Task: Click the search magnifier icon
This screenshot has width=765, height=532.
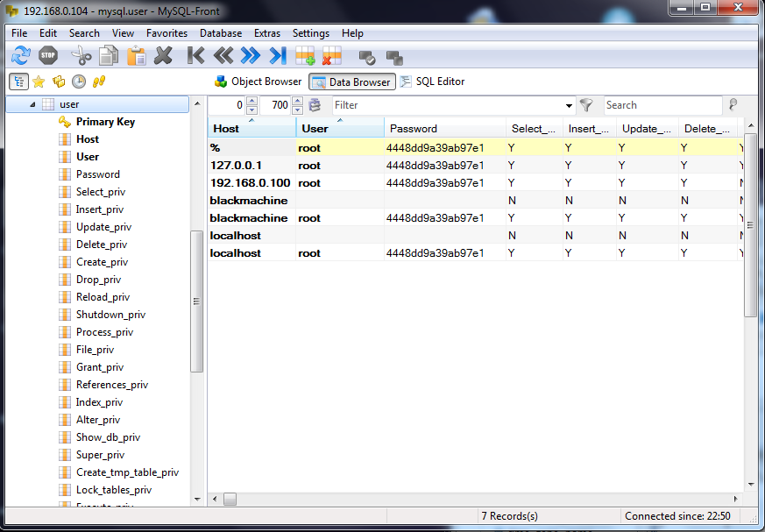Action: coord(733,104)
